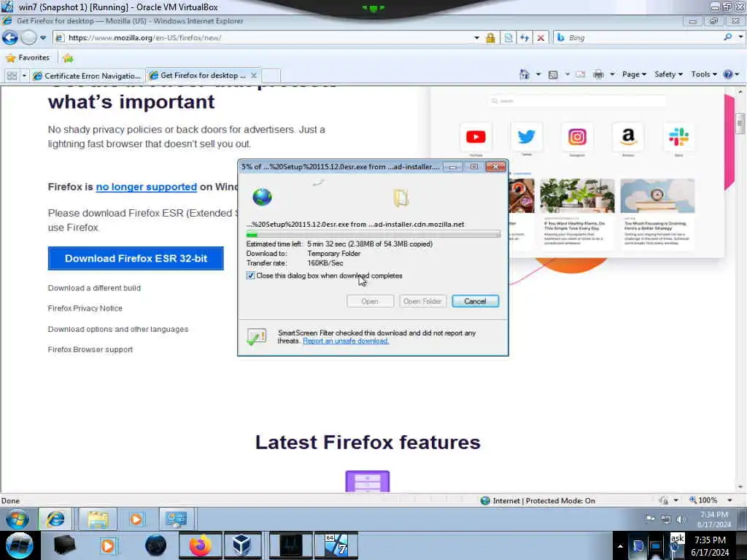Click Download Firefox ESR 32-bit button
747x560 pixels.
click(136, 259)
